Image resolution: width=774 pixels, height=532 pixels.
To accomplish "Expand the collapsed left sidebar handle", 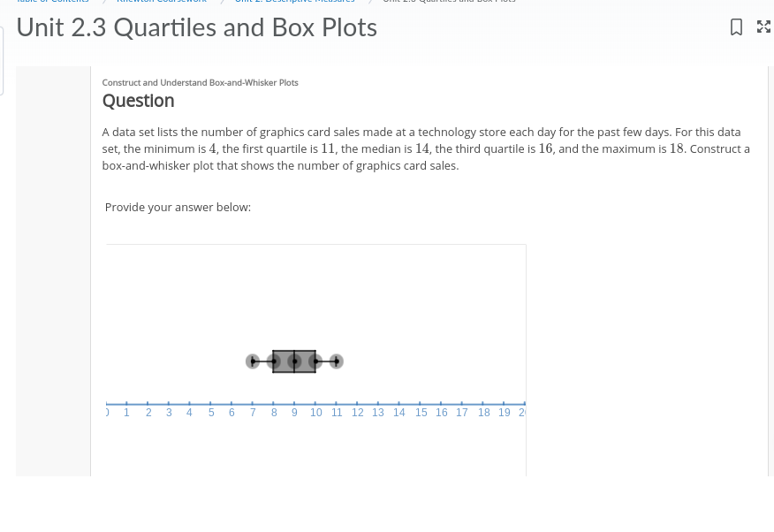I will [3, 61].
